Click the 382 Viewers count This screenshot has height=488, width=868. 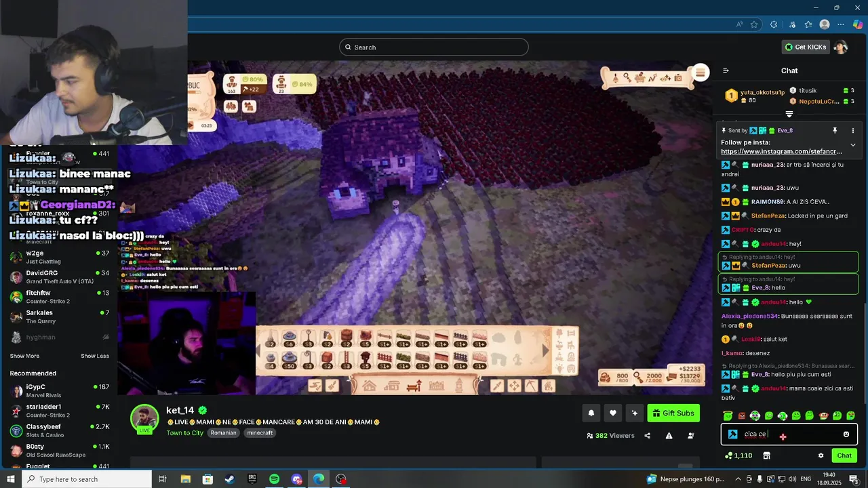[x=610, y=436]
